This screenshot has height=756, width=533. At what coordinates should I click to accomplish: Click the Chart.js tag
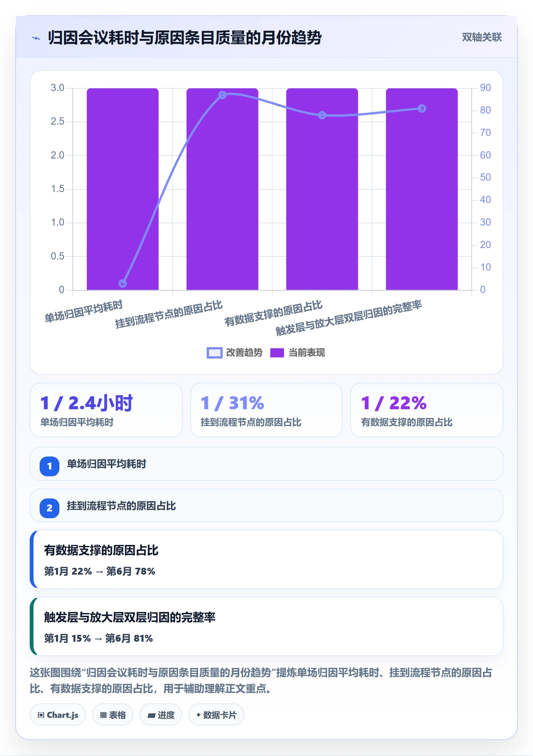click(58, 715)
